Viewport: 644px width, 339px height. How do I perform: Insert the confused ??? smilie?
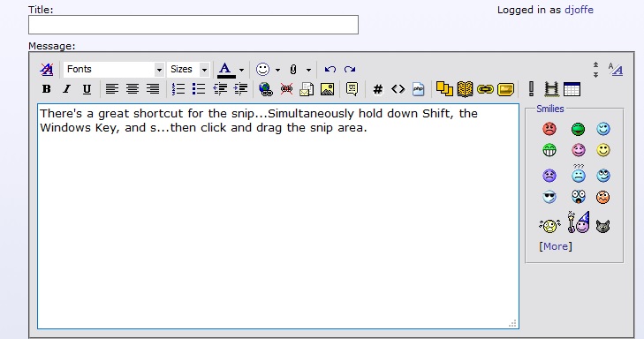tap(579, 174)
